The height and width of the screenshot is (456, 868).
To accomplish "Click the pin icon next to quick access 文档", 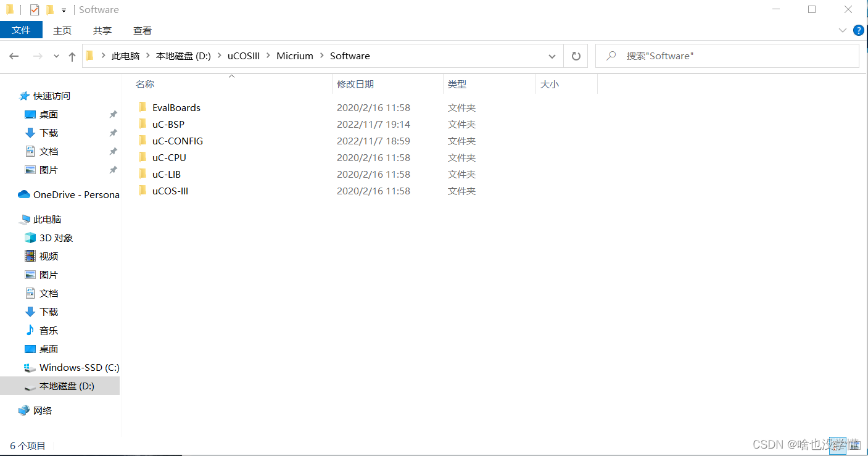I will (x=113, y=151).
